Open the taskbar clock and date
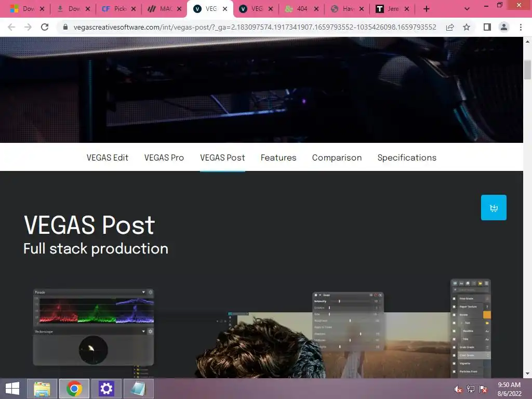 (509, 389)
